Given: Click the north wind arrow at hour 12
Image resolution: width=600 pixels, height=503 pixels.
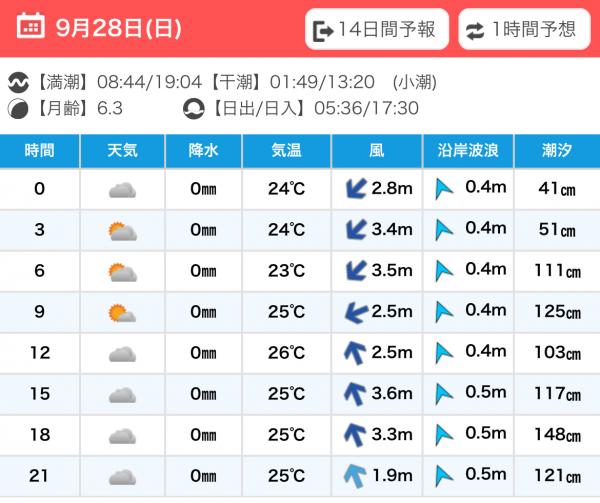Looking at the screenshot, I should point(354,353).
